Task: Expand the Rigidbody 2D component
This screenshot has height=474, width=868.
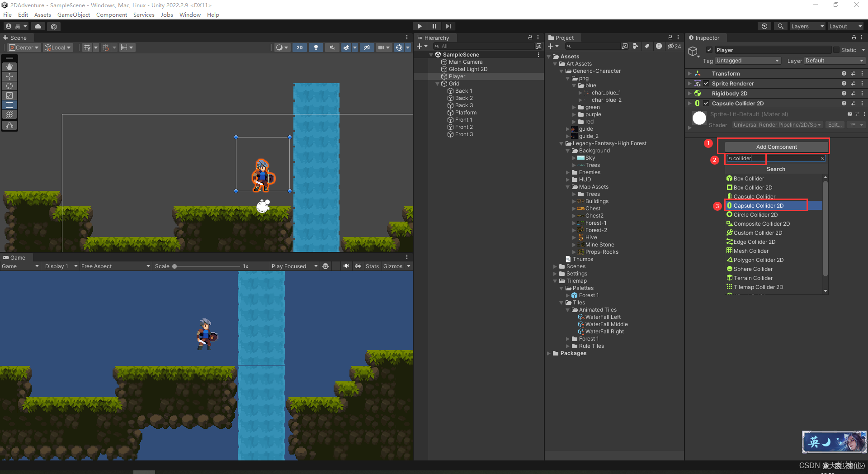Action: pyautogui.click(x=690, y=93)
